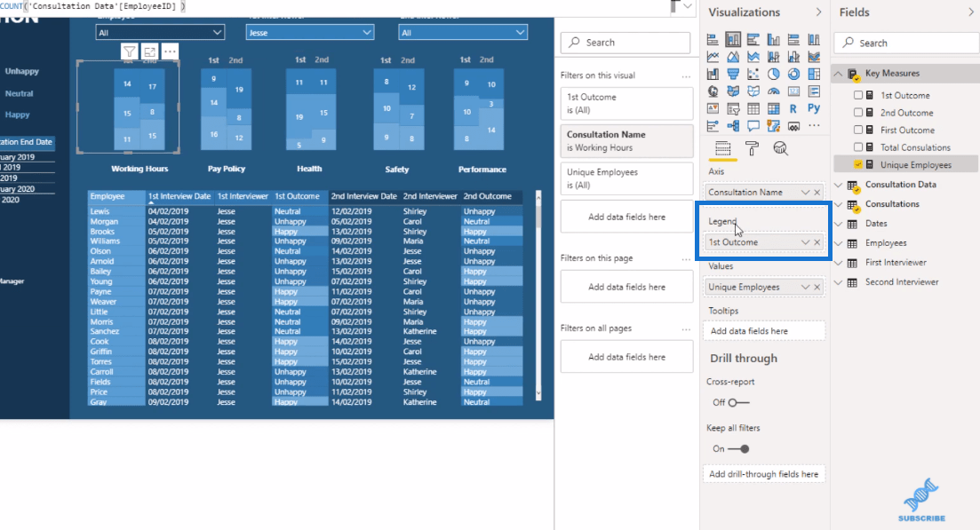Check the 2nd Outcome measure checkbox
This screenshot has height=530, width=980.
(x=858, y=113)
